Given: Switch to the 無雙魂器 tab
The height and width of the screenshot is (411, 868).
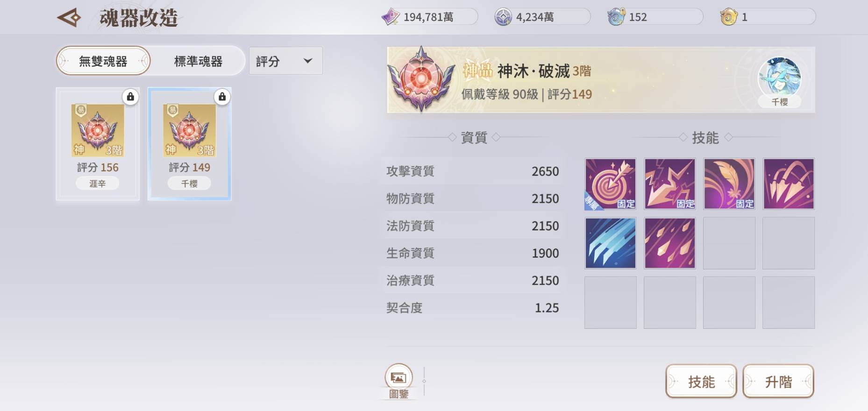Looking at the screenshot, I should pyautogui.click(x=103, y=61).
